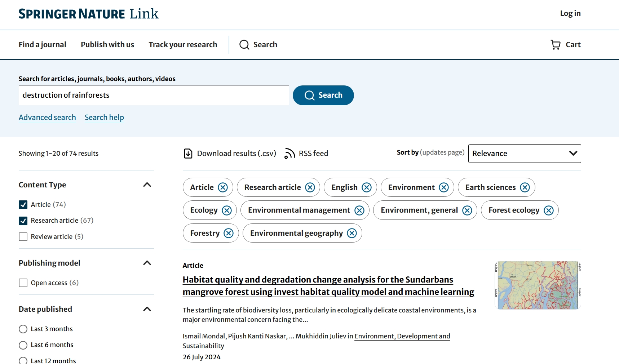Open Find a journal menu item
The width and height of the screenshot is (619, 364).
[x=43, y=45]
